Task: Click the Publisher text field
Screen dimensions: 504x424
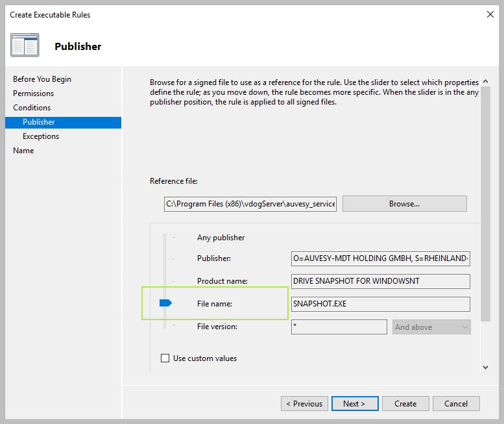Action: [x=381, y=258]
